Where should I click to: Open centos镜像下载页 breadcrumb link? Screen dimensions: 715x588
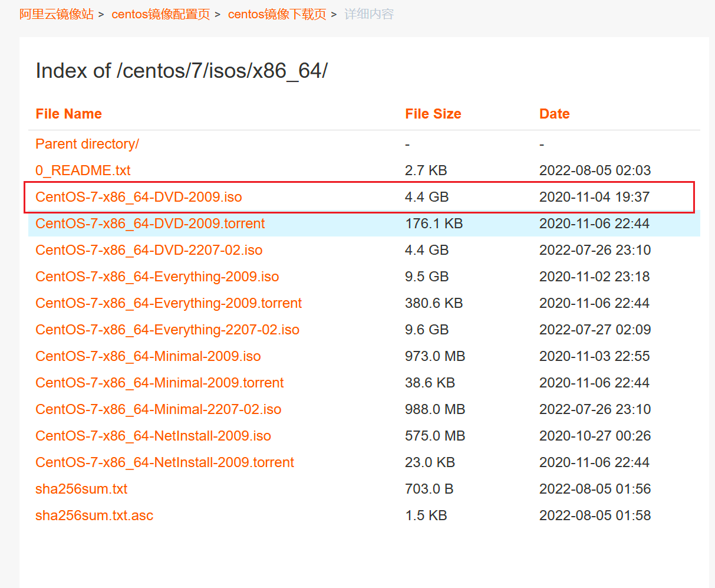(277, 14)
